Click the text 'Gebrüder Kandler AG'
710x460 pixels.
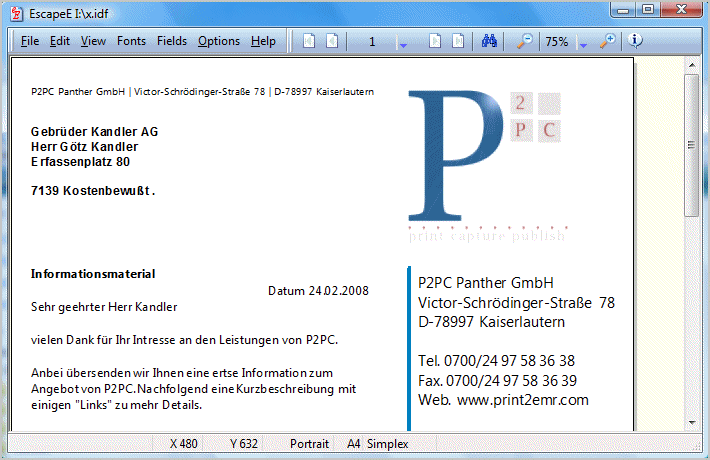coord(94,132)
